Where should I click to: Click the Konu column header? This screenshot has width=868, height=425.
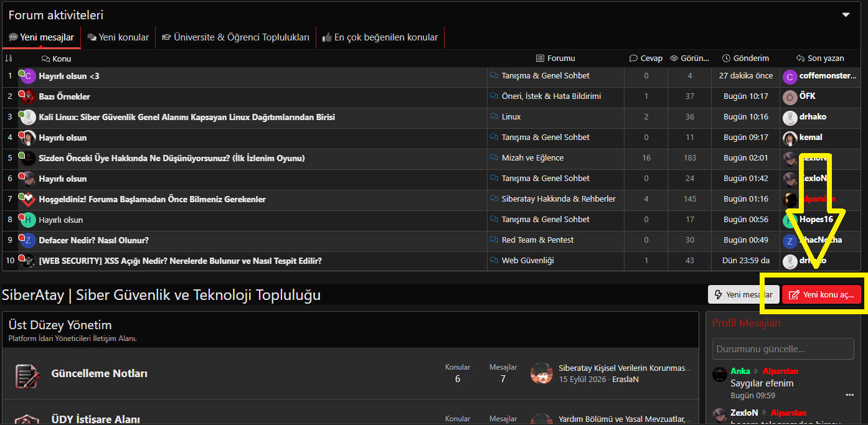[x=56, y=58]
